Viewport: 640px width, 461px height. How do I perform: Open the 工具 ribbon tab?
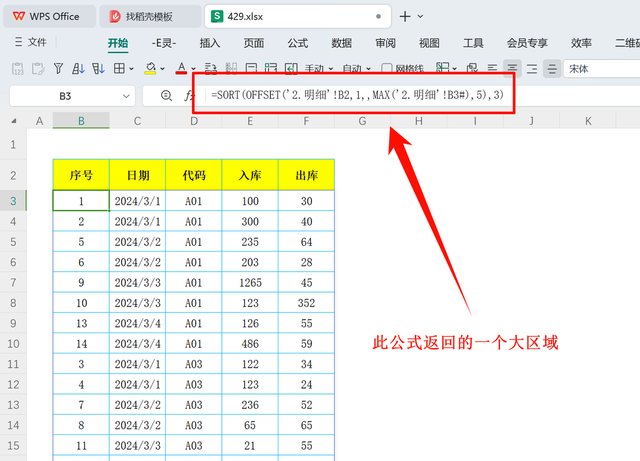point(473,43)
